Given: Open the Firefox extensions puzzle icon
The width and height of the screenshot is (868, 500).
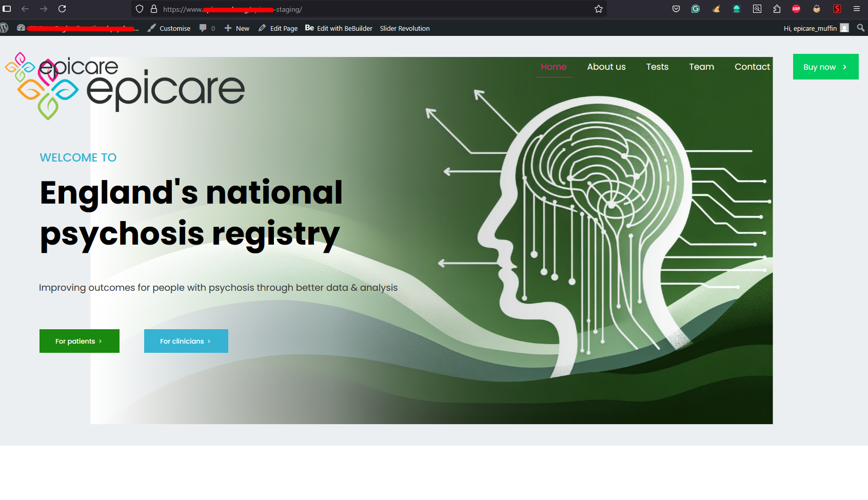Looking at the screenshot, I should pos(777,9).
